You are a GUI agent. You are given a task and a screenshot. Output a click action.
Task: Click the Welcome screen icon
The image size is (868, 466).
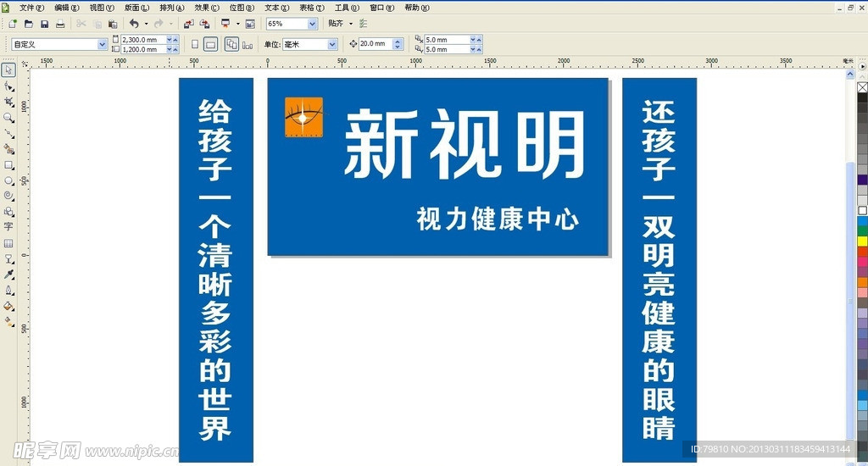pyautogui.click(x=250, y=24)
